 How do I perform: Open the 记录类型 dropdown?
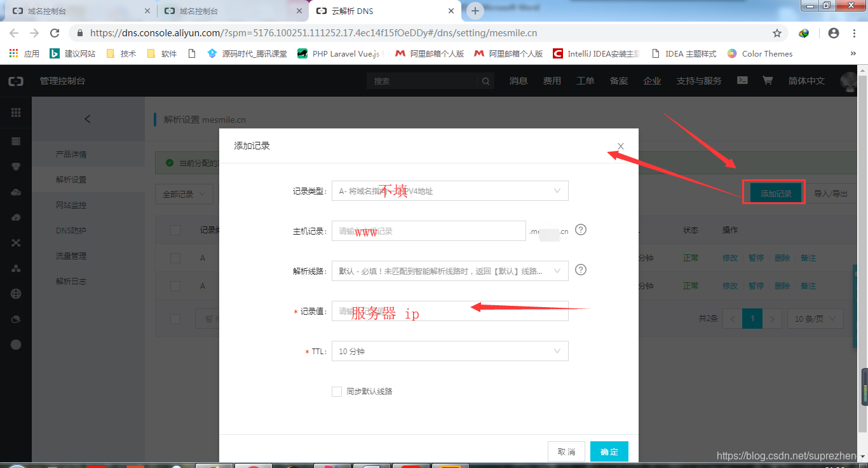(450, 191)
